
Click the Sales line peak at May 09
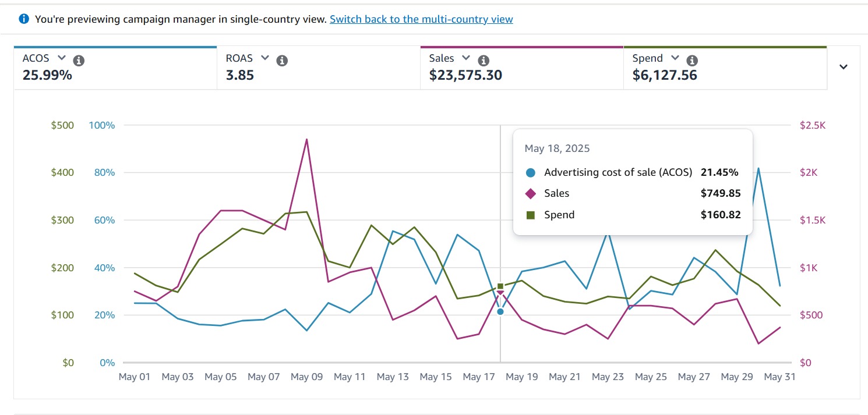click(306, 140)
